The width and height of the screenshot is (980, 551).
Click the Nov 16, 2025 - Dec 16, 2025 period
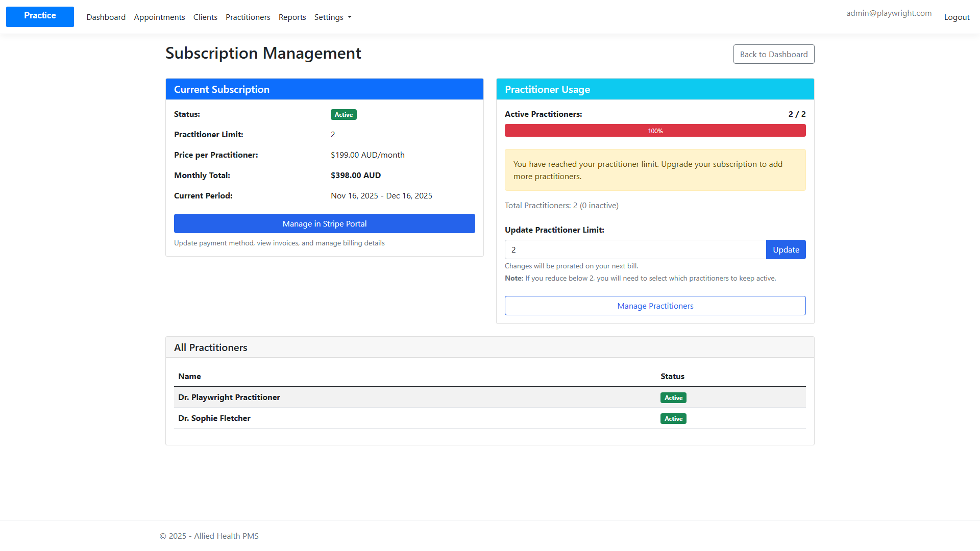[x=381, y=195]
